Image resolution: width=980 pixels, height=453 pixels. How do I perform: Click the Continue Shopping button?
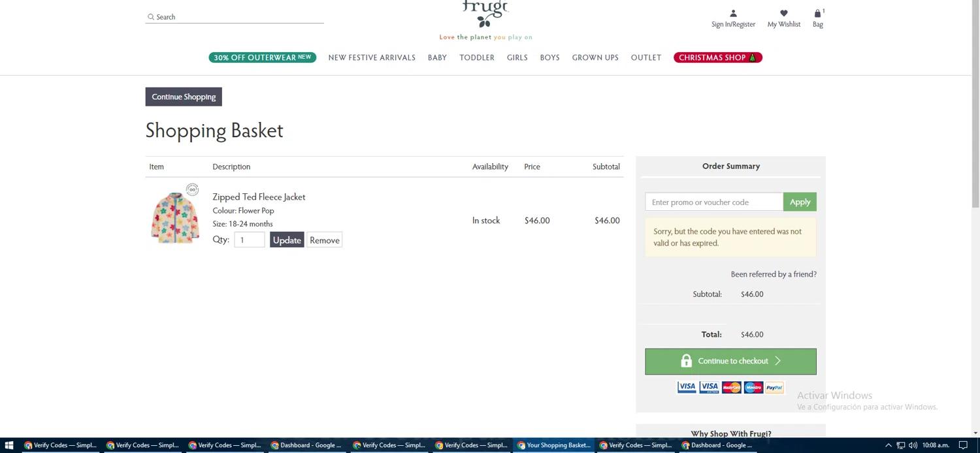point(184,97)
